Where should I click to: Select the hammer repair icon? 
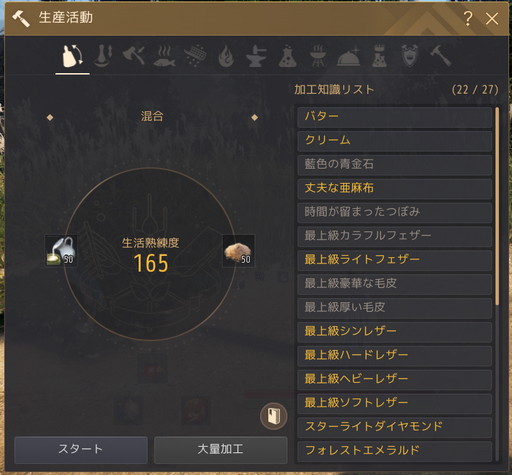click(x=440, y=56)
